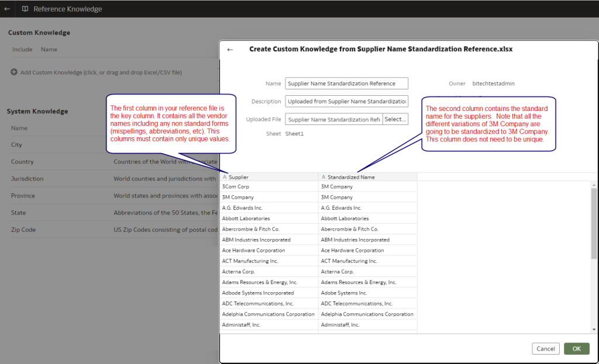The width and height of the screenshot is (599, 364).
Task: Confirm the dialog with the OK button
Action: tap(576, 348)
